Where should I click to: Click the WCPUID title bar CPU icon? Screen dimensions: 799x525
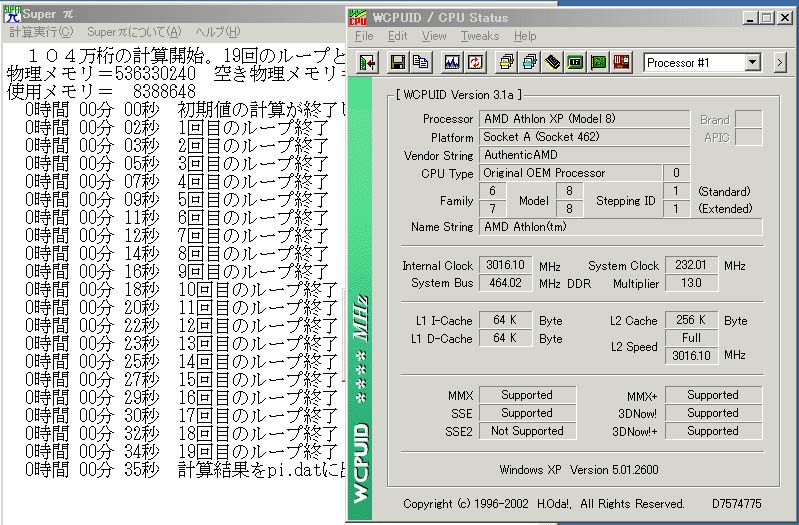[x=358, y=18]
